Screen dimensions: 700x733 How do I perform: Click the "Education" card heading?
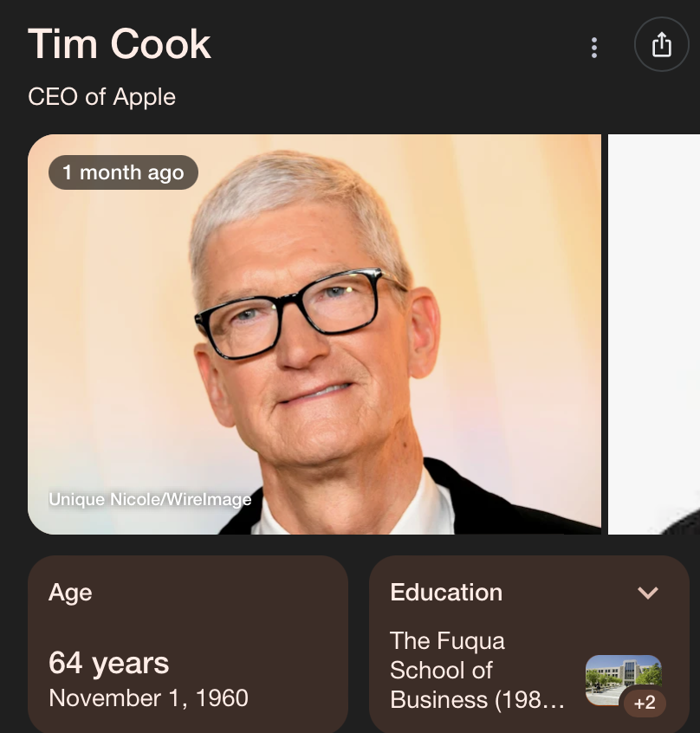[446, 593]
